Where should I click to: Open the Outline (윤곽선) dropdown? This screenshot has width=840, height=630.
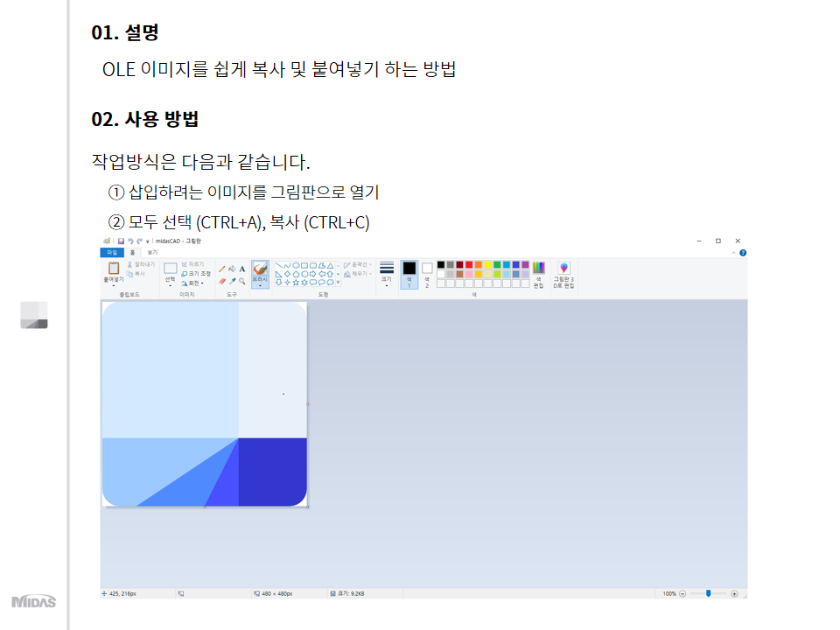(x=358, y=264)
